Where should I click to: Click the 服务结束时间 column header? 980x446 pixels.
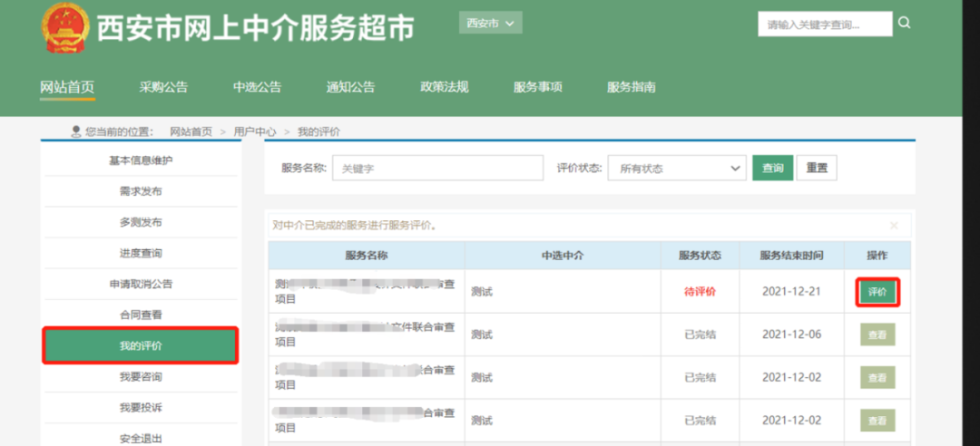pyautogui.click(x=791, y=256)
